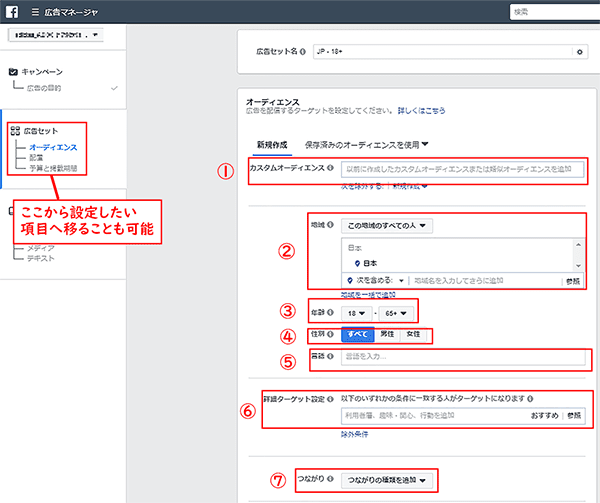Click 広告セット heading in the sidebar
The image size is (600, 503).
point(41,131)
